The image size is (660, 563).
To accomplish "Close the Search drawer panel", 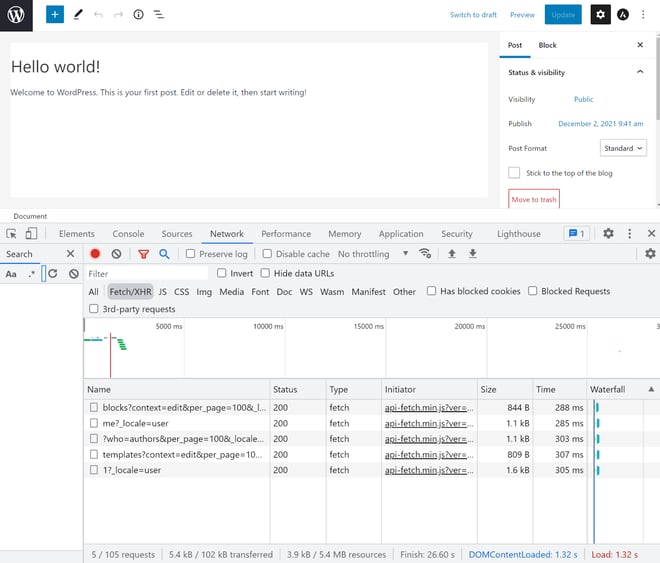I will coord(70,253).
